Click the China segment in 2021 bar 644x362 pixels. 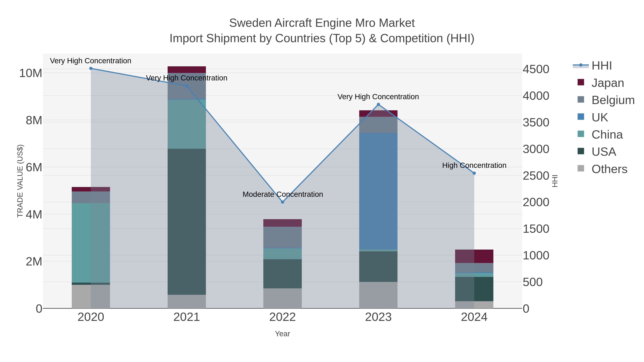coord(187,124)
